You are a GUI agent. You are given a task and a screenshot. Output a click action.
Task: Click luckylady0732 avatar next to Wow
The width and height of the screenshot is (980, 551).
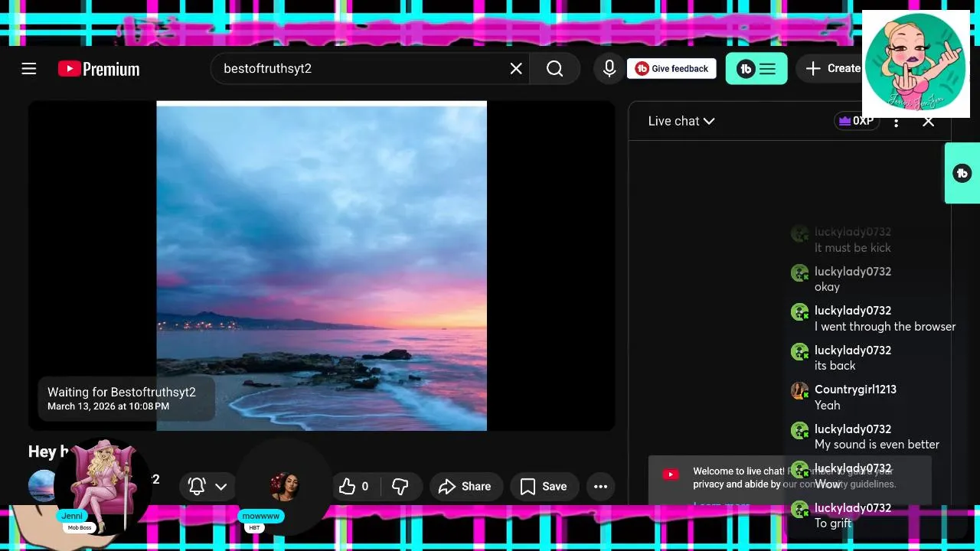(799, 470)
